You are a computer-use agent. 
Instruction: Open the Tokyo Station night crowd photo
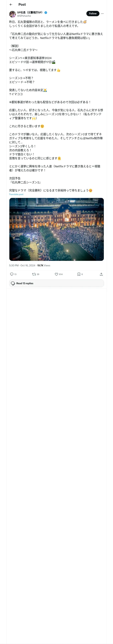[56, 229]
